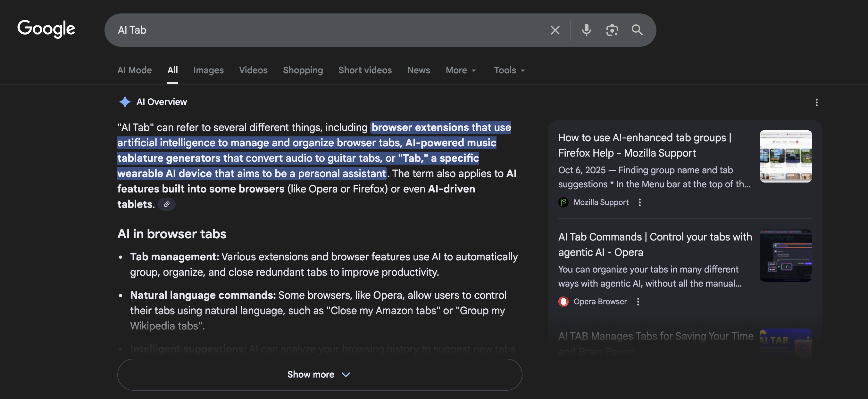This screenshot has width=868, height=399.
Task: Clear the search box with X icon
Action: (555, 30)
